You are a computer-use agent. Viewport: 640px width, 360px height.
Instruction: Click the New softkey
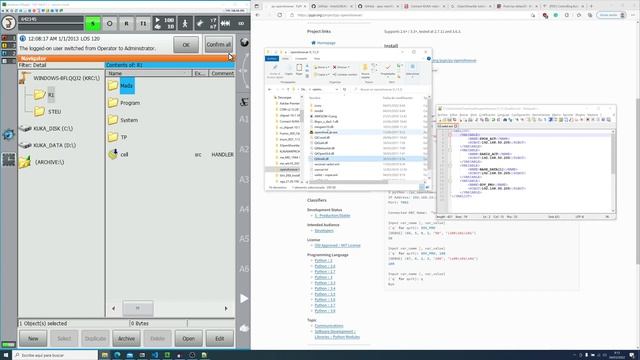(33, 338)
